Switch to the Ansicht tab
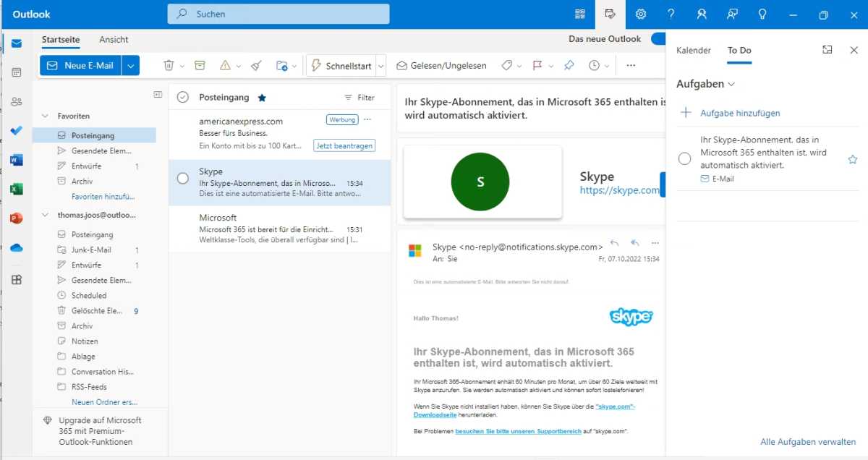Viewport: 868px width, 460px height. 113,40
